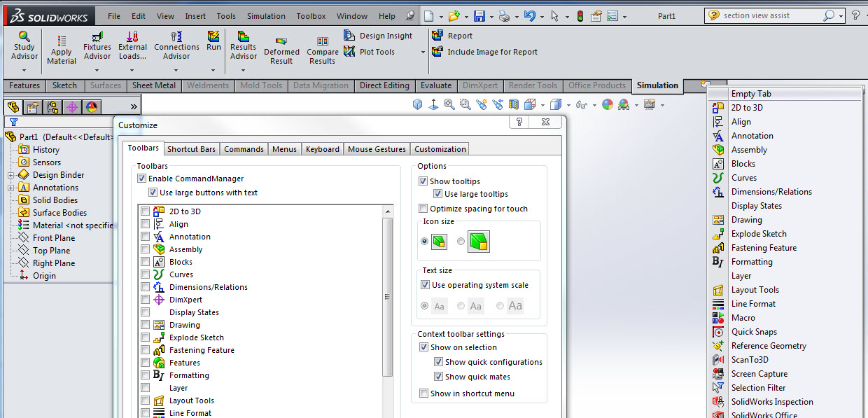868x418 pixels.
Task: Click the Print icon in toolbar
Action: tap(504, 16)
